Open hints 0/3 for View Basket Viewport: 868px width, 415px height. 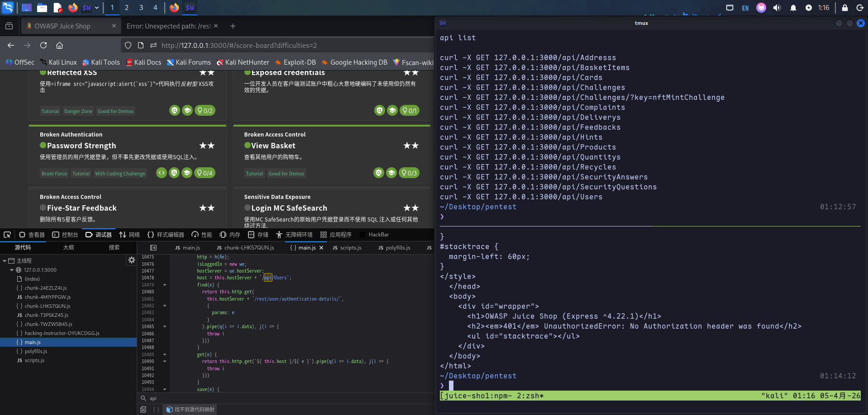409,173
